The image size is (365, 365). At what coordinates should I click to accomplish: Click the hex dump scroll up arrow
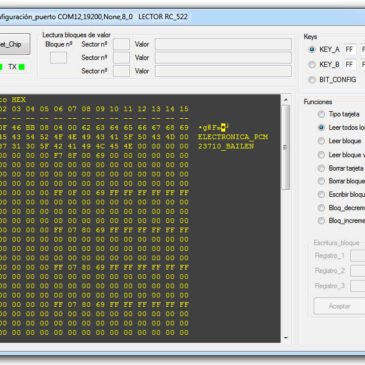[x=286, y=100]
